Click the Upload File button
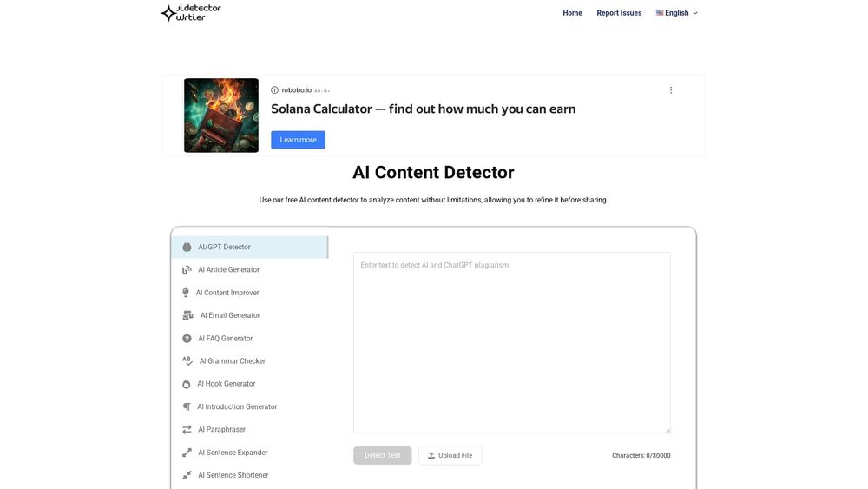Screen dimensions: 868x489 pyautogui.click(x=450, y=455)
